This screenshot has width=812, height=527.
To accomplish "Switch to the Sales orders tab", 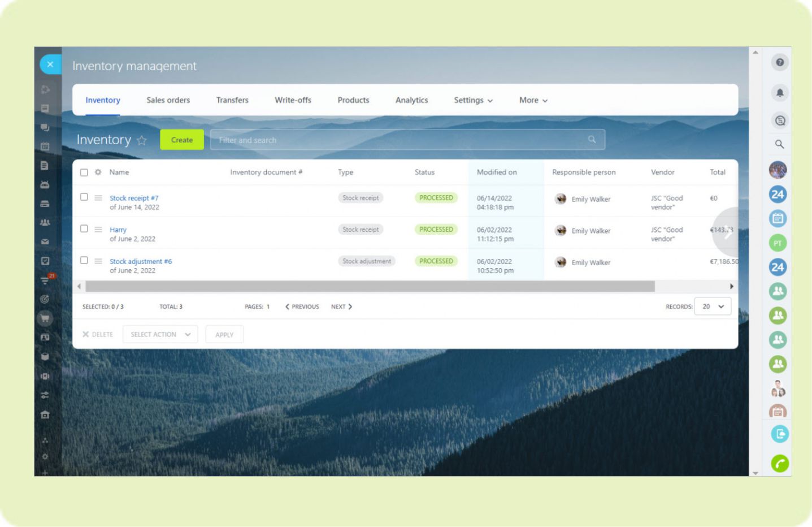I will click(168, 100).
